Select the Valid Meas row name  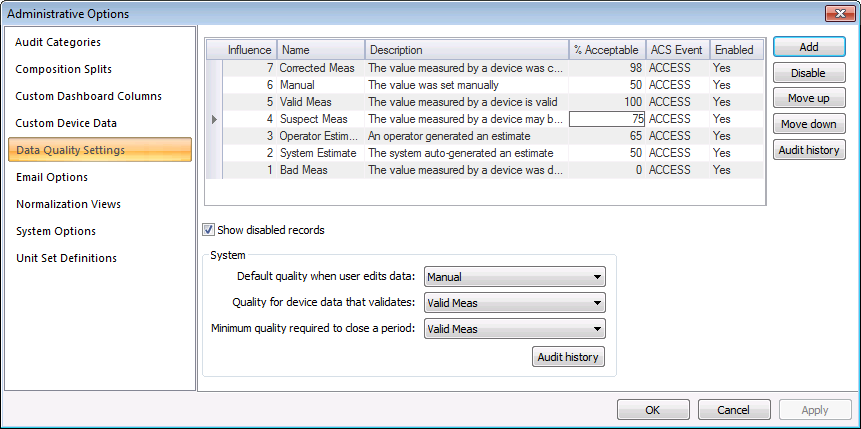[x=305, y=102]
